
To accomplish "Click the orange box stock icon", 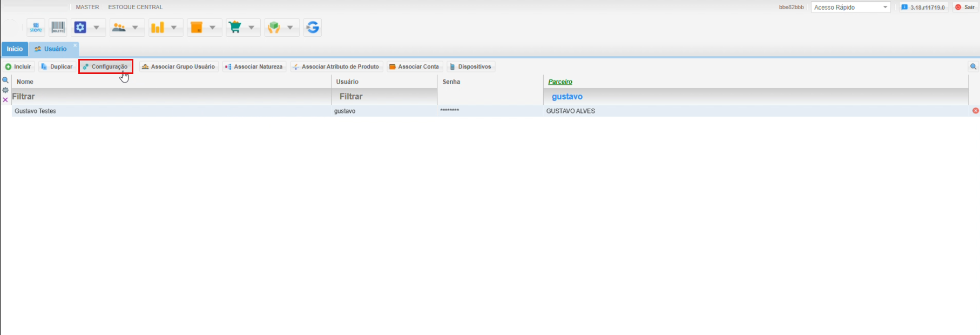I will click(197, 28).
